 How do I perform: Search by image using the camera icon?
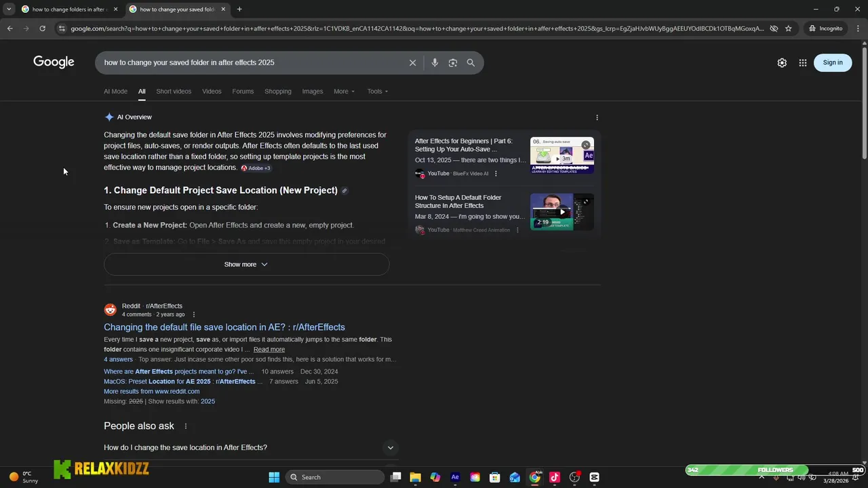(x=452, y=62)
